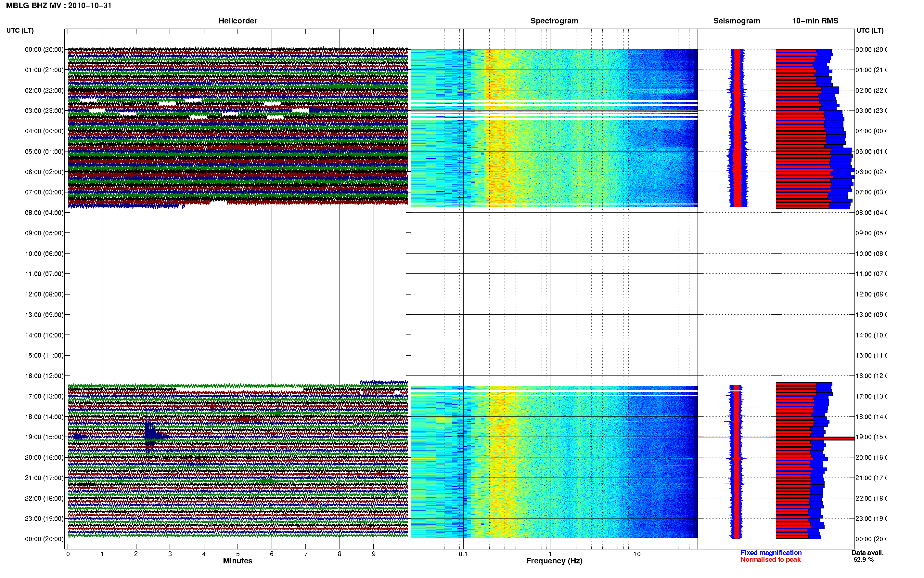The width and height of the screenshot is (924, 578).
Task: Click the left '05:00 (01:00)' time label
Action: tap(44, 151)
